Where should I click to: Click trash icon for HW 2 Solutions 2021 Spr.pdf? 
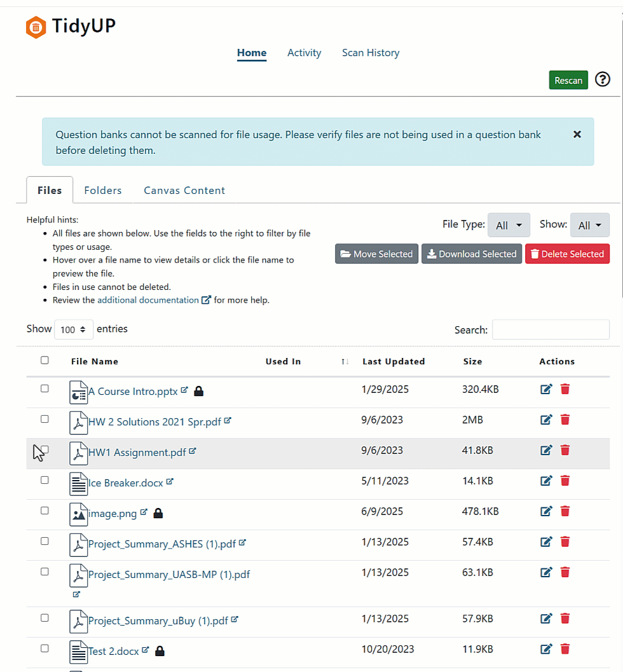click(565, 420)
